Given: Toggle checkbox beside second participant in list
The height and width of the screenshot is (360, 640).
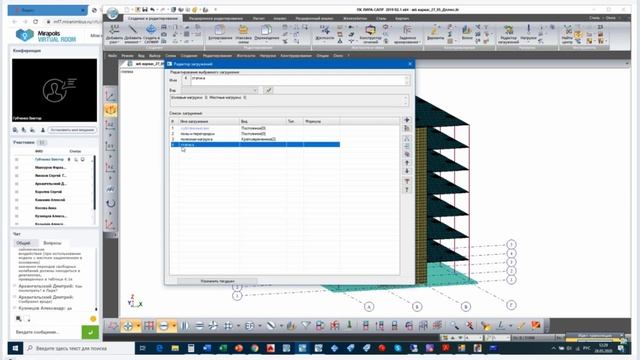Looking at the screenshot, I should 17,168.
